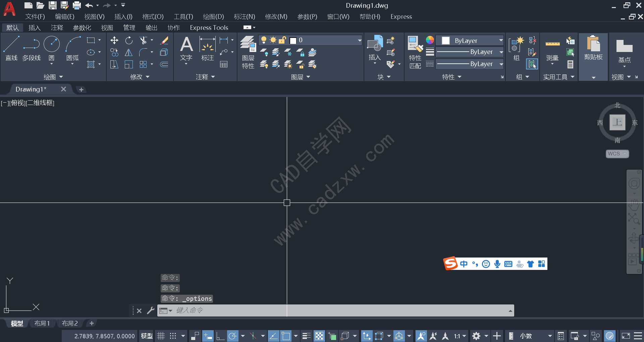
Task: Open the Format (格式) menu
Action: [153, 16]
